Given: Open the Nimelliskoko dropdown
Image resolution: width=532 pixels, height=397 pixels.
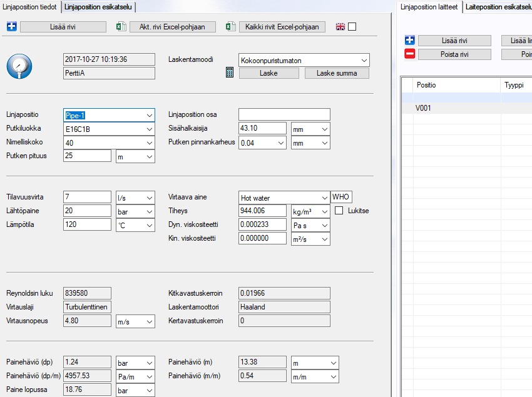Looking at the screenshot, I should point(149,143).
